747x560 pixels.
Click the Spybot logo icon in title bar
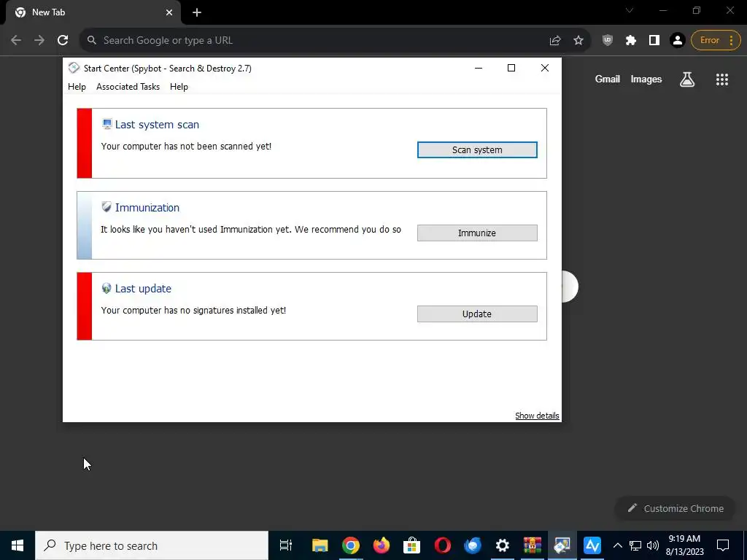point(74,68)
